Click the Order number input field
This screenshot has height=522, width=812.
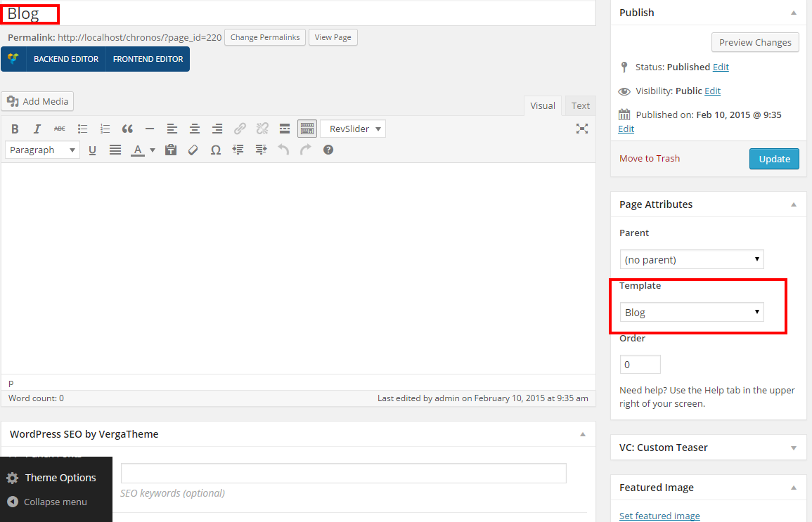tap(640, 364)
